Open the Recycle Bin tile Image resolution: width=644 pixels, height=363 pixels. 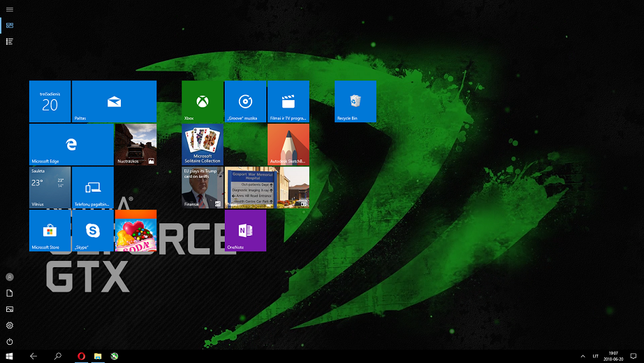coord(356,101)
